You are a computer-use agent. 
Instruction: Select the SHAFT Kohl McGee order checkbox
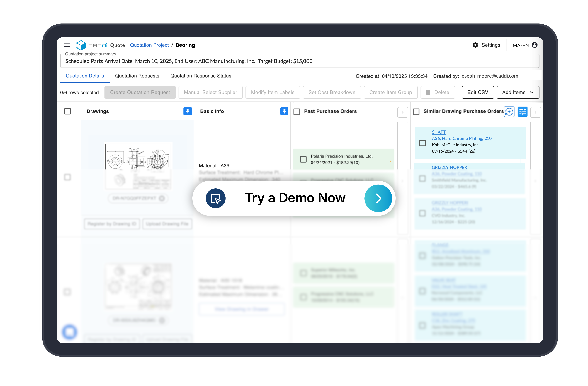(x=422, y=143)
